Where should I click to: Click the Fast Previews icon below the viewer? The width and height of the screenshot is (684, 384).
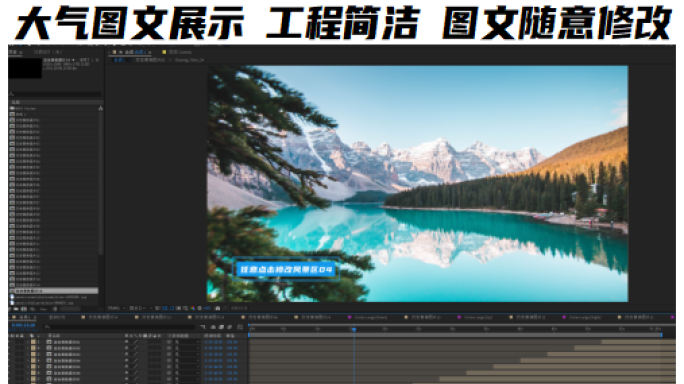(157, 308)
